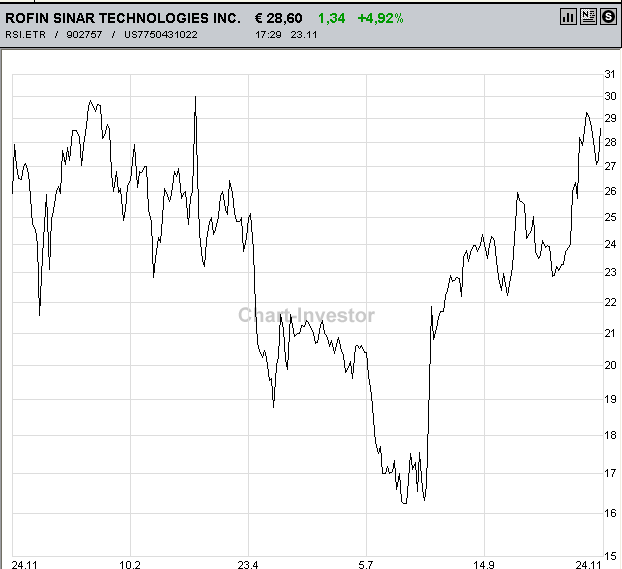Click the 18 price label on y-axis
622x569 pixels.
tap(610, 435)
